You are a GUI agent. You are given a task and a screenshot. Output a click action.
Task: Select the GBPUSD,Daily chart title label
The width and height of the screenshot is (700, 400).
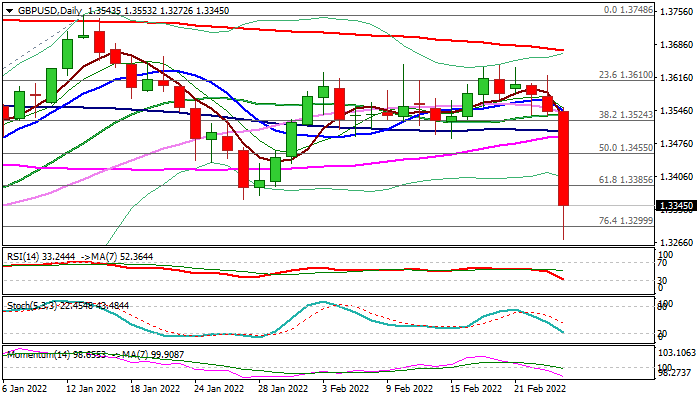(50, 10)
